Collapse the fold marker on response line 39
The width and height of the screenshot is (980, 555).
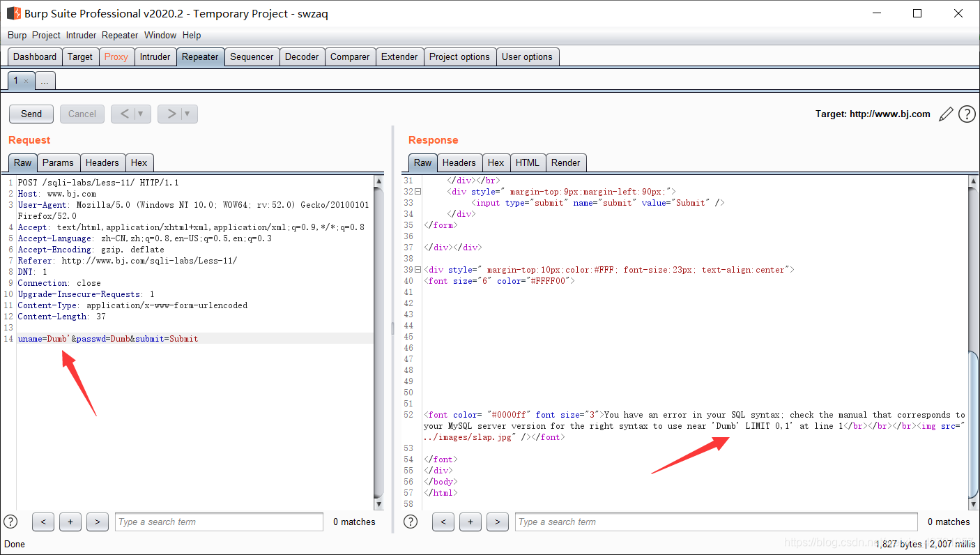pyautogui.click(x=418, y=270)
